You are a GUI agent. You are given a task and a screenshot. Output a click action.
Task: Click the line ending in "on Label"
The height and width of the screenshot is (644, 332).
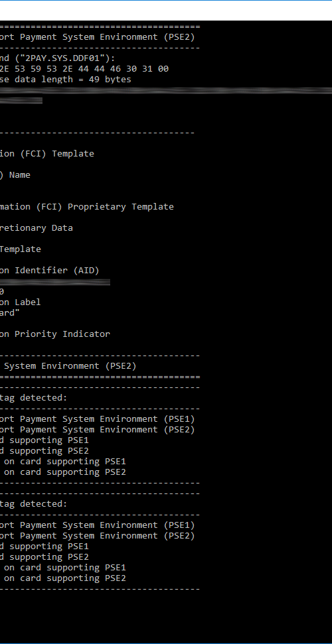[x=20, y=302]
